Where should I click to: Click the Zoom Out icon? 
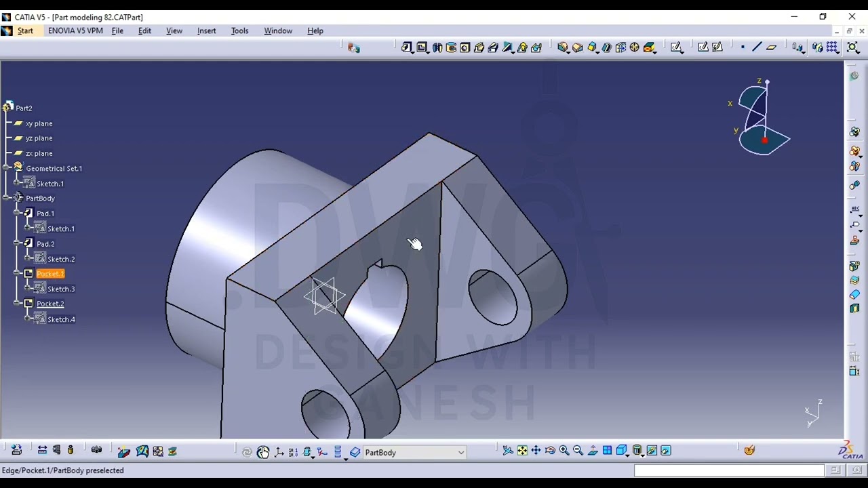(578, 451)
